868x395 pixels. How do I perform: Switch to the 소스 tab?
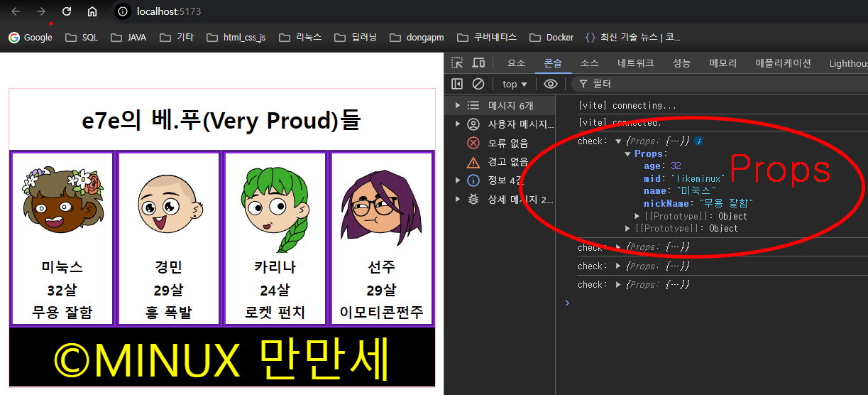(x=590, y=63)
